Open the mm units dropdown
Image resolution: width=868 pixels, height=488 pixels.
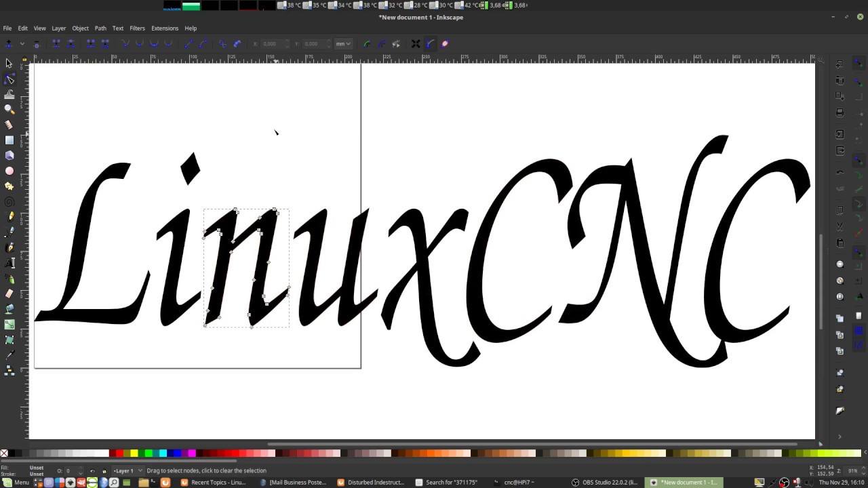click(x=343, y=43)
